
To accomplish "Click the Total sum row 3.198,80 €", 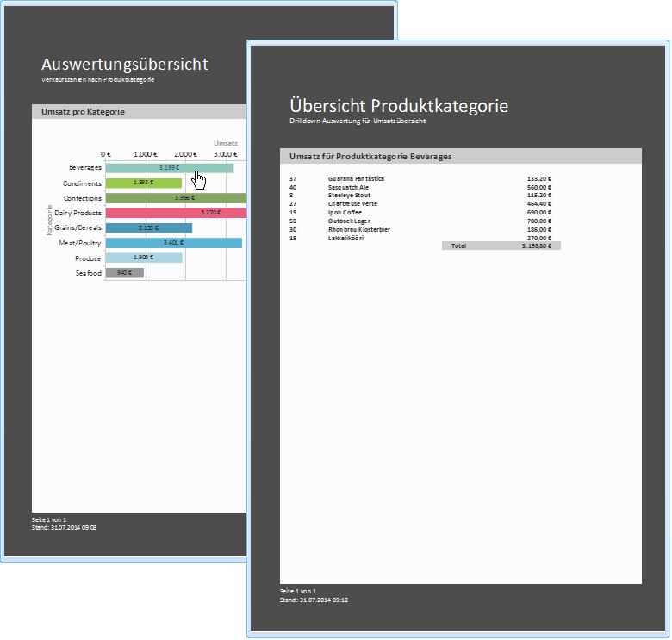I will click(x=501, y=245).
